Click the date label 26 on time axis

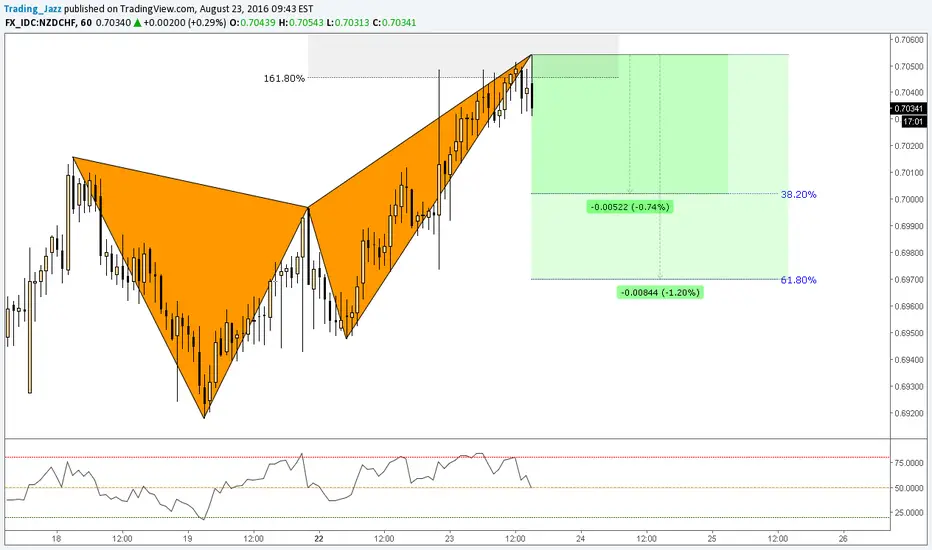click(843, 539)
